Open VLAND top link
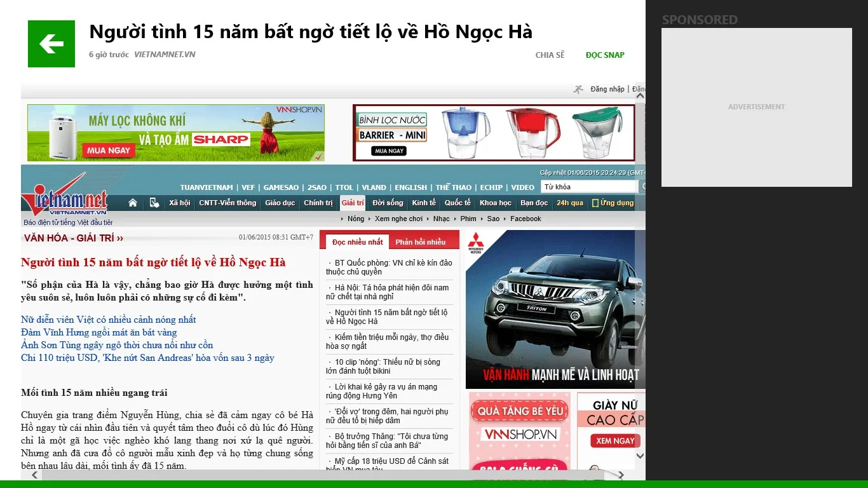The image size is (868, 488). point(374,187)
